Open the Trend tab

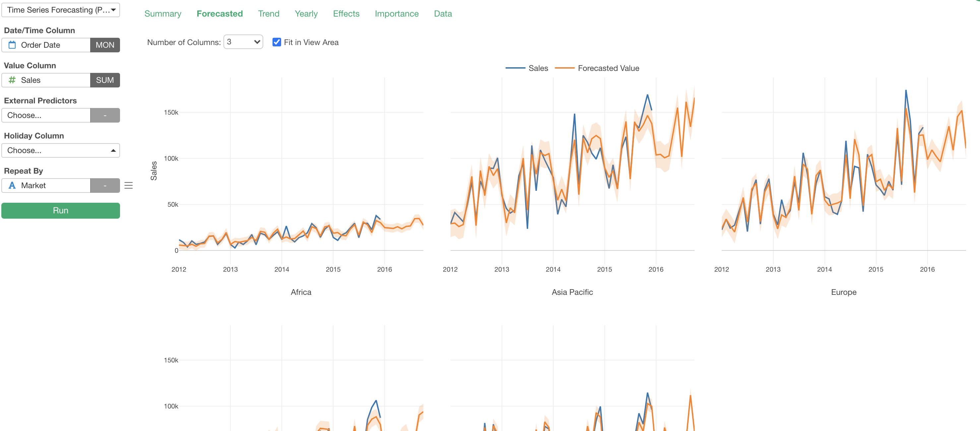coord(269,14)
